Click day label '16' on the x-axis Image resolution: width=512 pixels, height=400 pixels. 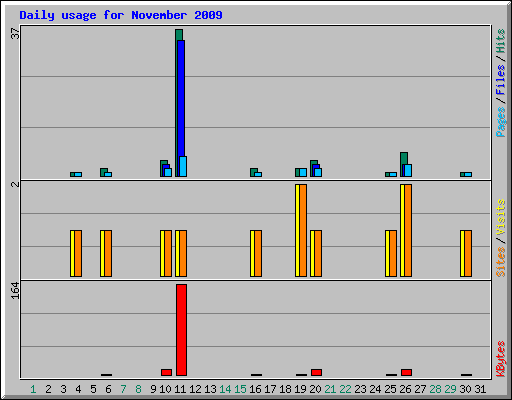click(x=255, y=389)
